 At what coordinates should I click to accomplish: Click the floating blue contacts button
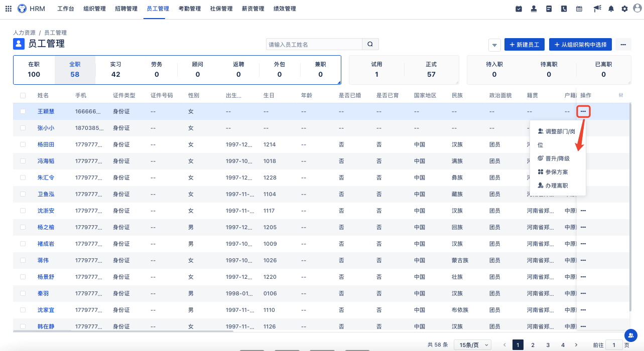(x=630, y=335)
